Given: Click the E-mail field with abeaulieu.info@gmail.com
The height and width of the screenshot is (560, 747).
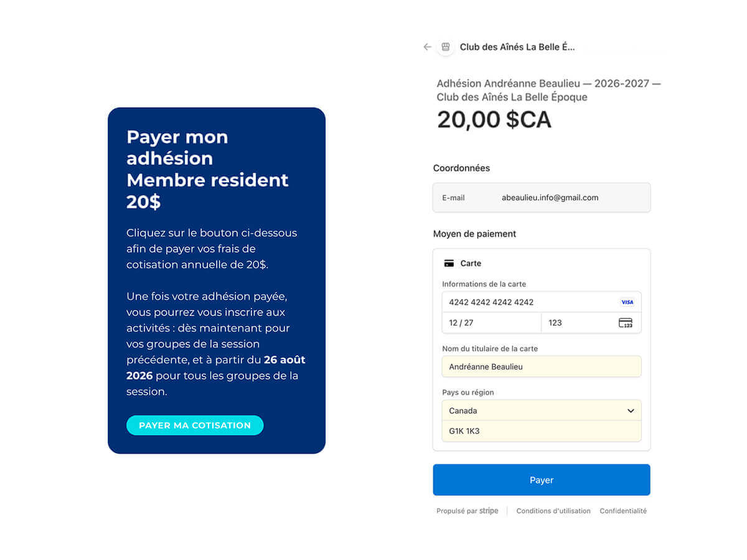Looking at the screenshot, I should coord(542,198).
